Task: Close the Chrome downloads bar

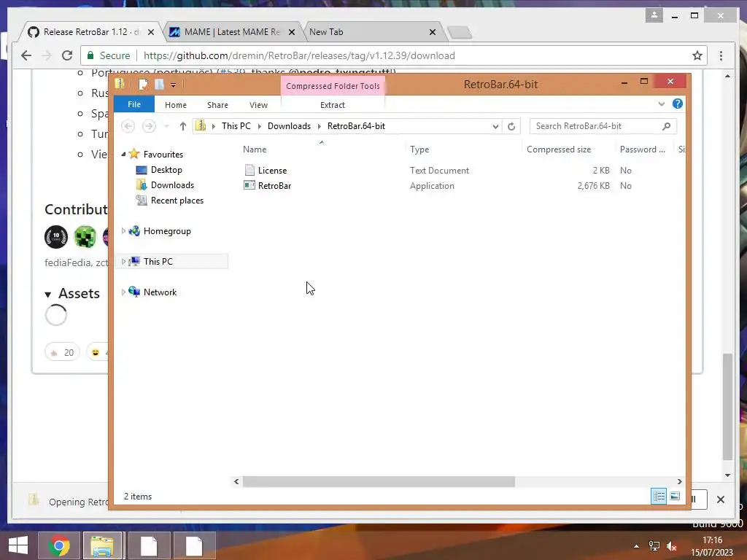Action: (x=720, y=499)
